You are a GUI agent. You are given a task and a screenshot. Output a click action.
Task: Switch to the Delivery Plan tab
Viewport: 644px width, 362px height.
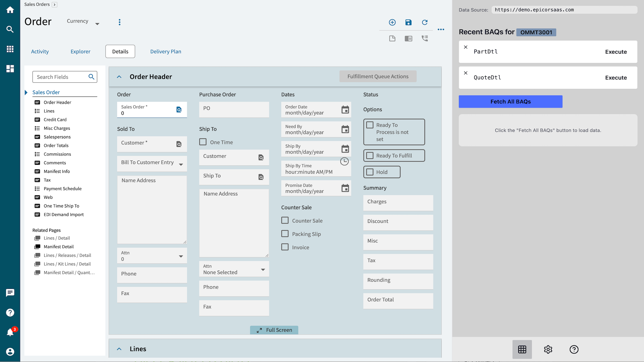point(166,52)
